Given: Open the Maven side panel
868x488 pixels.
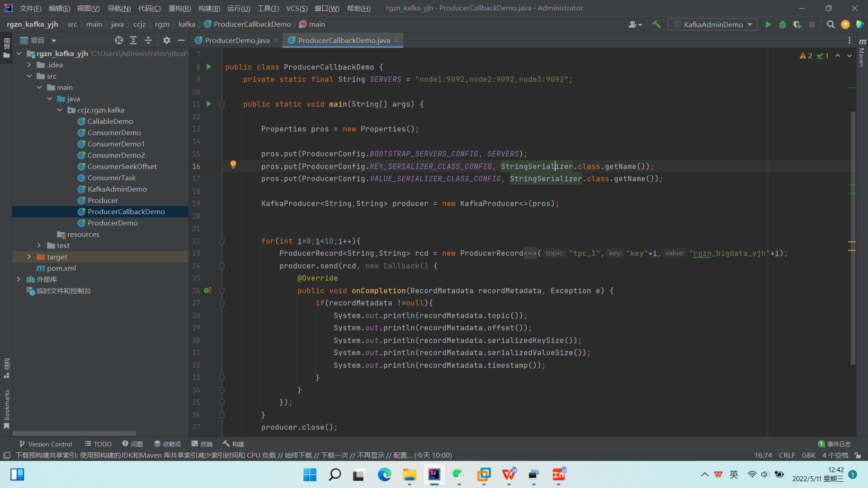Looking at the screenshot, I should (862, 53).
